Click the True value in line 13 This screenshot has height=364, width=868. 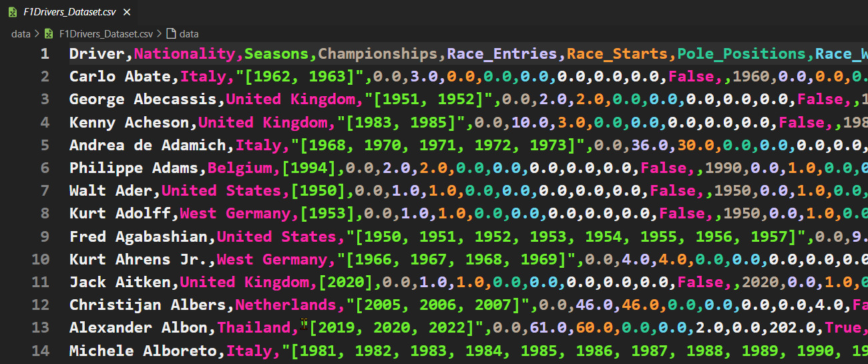(842, 328)
